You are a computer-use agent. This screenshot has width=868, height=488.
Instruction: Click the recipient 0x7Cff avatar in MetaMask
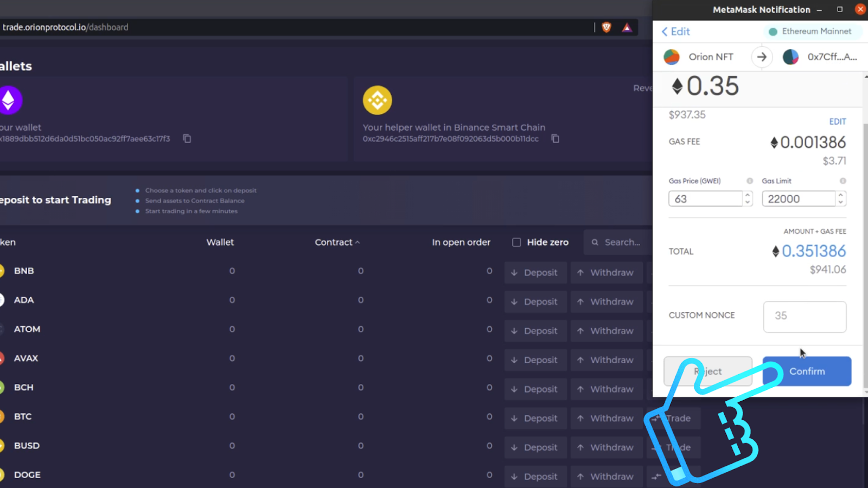pyautogui.click(x=790, y=57)
